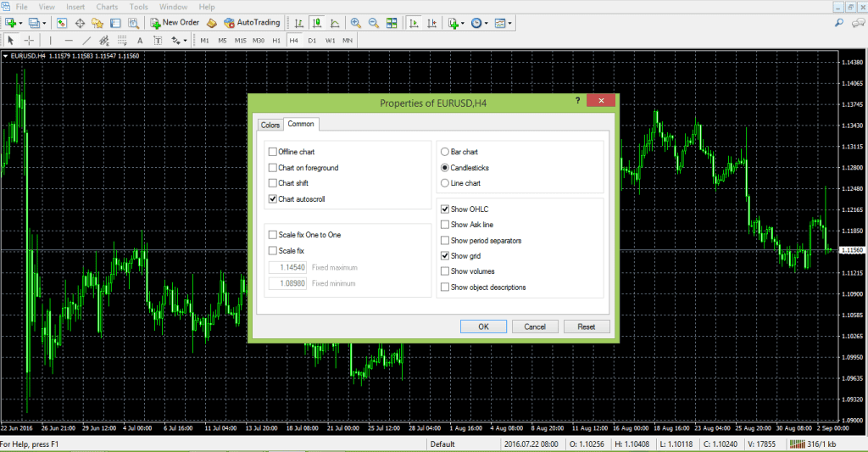
Task: Select the crosshair tool
Action: pyautogui.click(x=29, y=40)
